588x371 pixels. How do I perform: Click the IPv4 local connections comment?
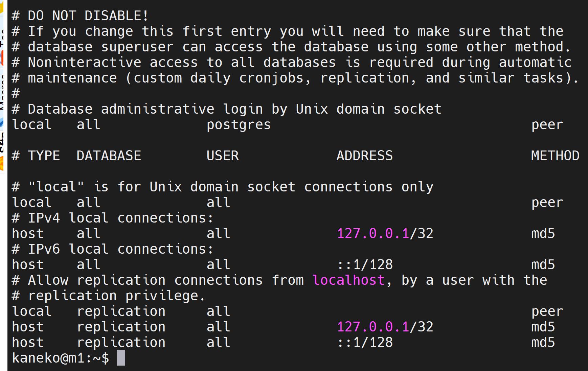pyautogui.click(x=112, y=218)
